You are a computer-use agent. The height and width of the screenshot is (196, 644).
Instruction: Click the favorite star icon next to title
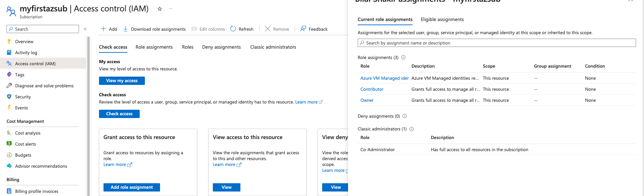(x=160, y=9)
